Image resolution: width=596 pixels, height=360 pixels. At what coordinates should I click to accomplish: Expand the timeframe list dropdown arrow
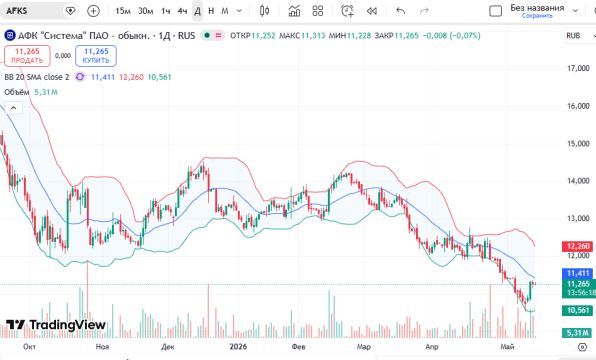[x=239, y=11]
